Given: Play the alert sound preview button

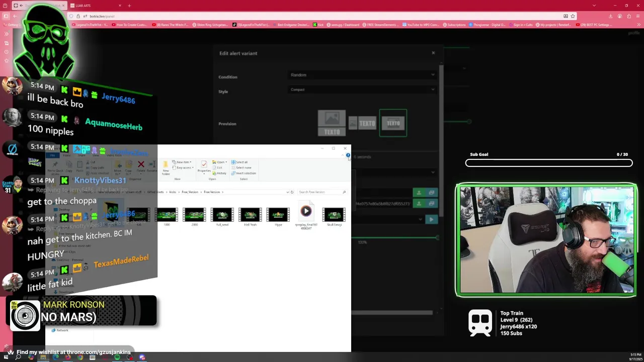Looking at the screenshot, I should point(431,219).
